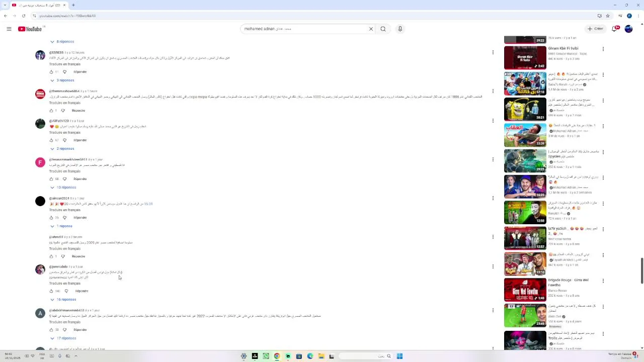Expand 13 réponses under @ferassmmarkhdeer5911

click(63, 188)
